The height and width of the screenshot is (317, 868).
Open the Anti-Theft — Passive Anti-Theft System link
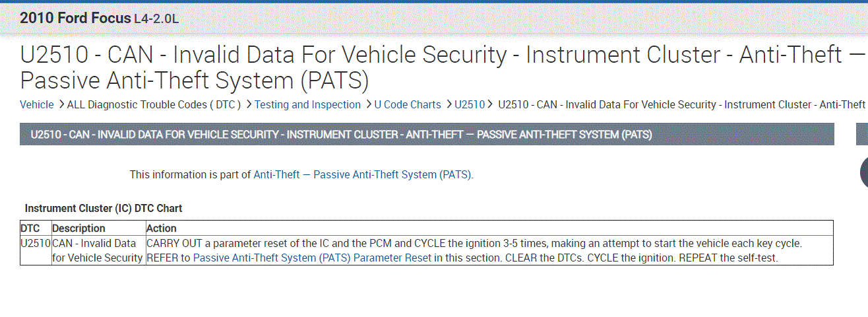pyautogui.click(x=363, y=174)
